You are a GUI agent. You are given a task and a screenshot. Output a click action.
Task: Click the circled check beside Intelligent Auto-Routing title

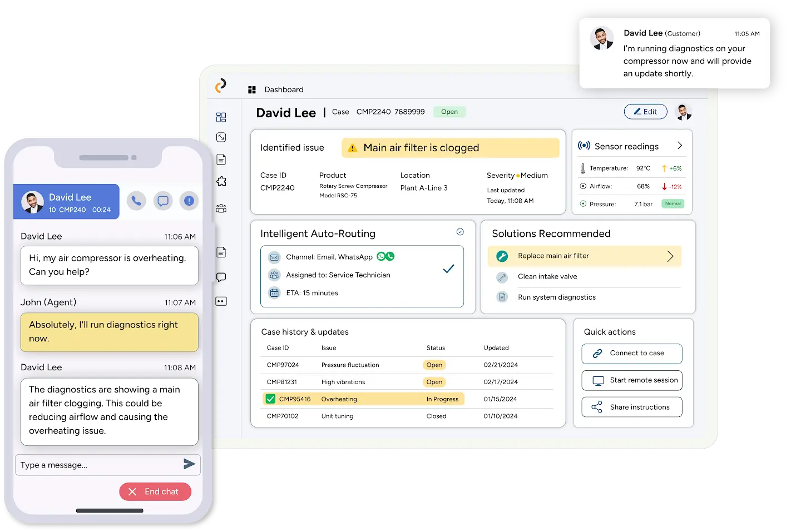click(460, 232)
